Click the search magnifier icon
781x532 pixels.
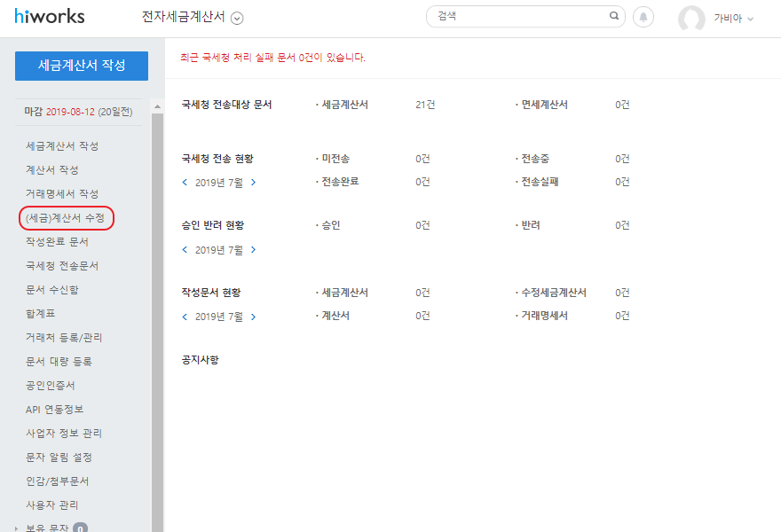point(614,16)
